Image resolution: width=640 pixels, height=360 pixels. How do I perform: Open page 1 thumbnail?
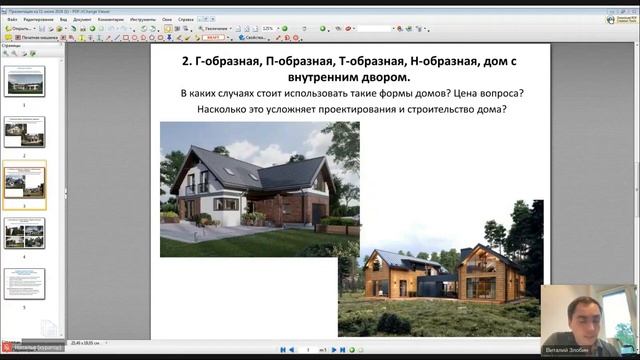[x=24, y=81]
